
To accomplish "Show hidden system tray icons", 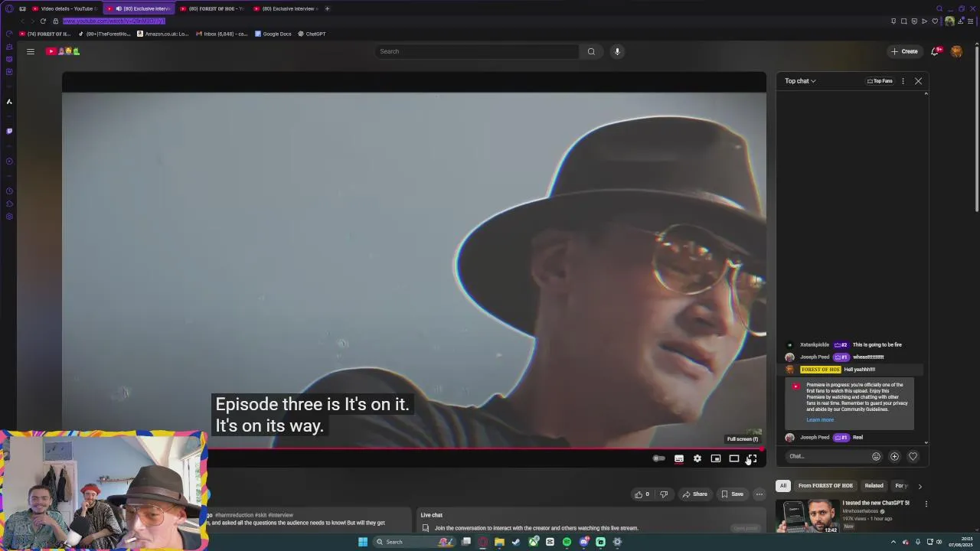I will point(893,542).
